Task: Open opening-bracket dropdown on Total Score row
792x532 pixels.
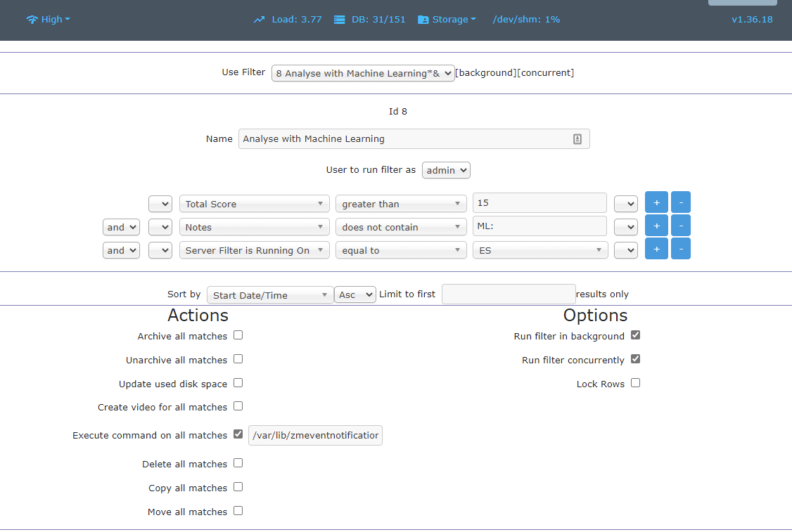Action: 160,204
